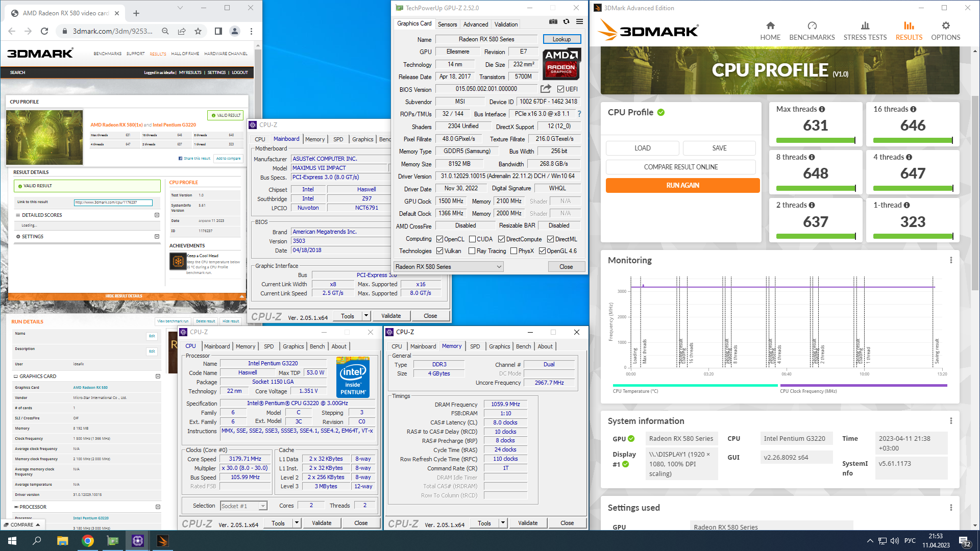Open Tools dropdown arrow in CPU tab CPU-Z
Screen dimensions: 980x551
click(x=297, y=523)
